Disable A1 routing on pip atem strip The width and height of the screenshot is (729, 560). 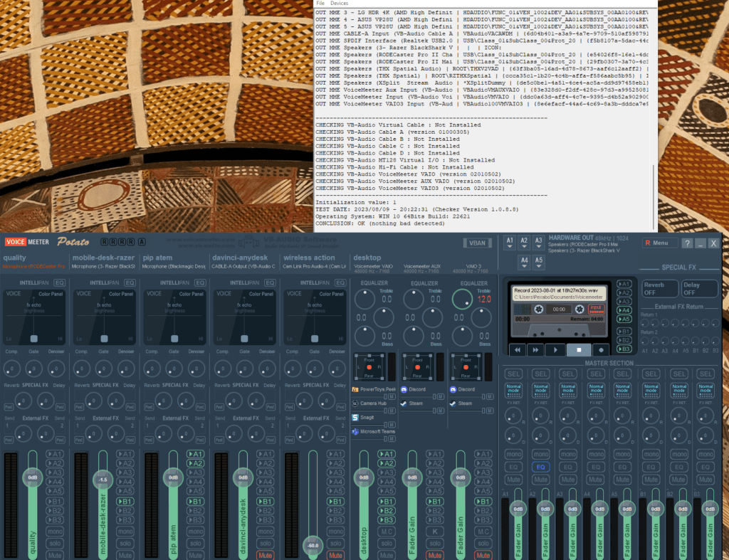pos(195,454)
